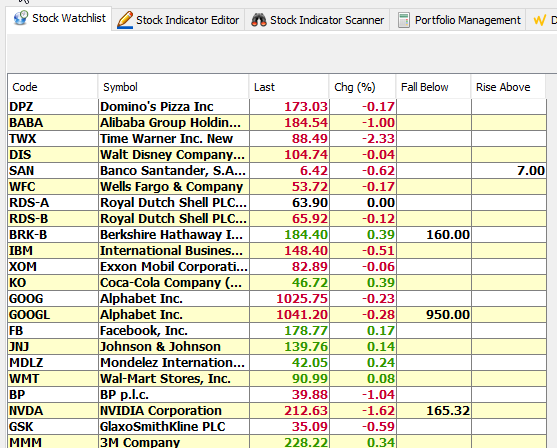Select Berkshire Hathaway symbol cell

click(174, 234)
